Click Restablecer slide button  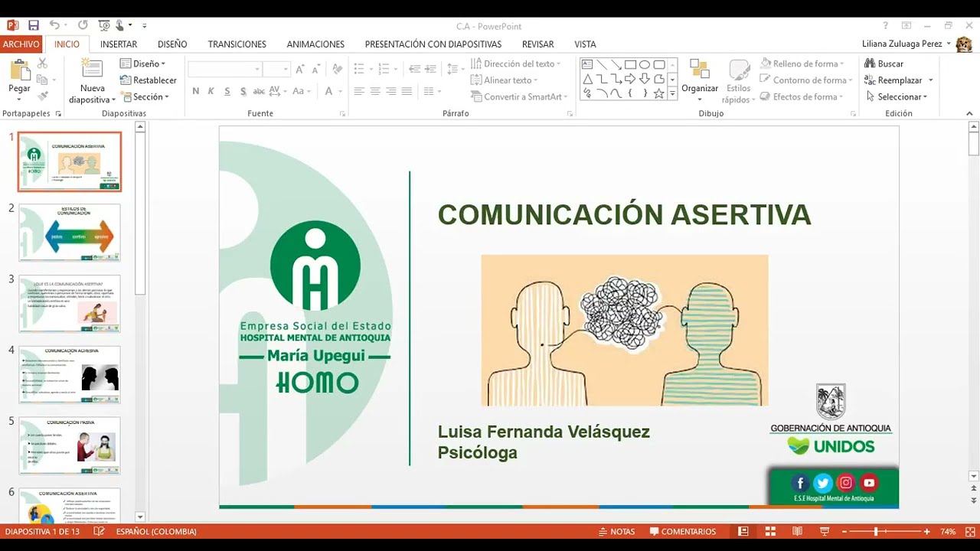click(149, 80)
